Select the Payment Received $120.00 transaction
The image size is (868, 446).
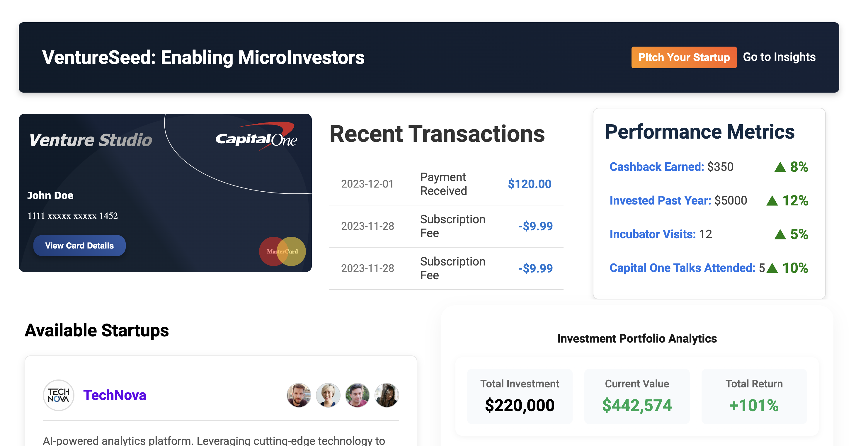click(x=446, y=184)
